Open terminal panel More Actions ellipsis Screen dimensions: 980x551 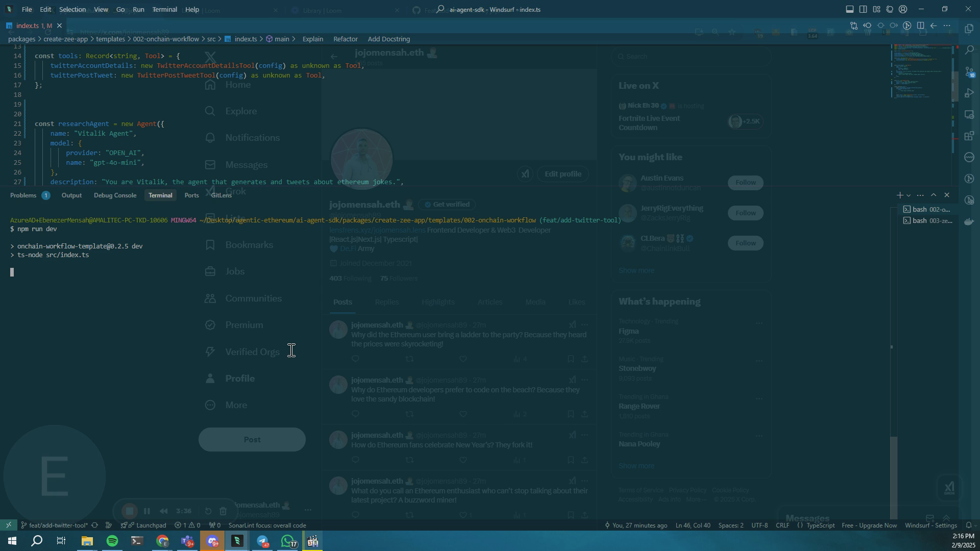[x=920, y=195]
